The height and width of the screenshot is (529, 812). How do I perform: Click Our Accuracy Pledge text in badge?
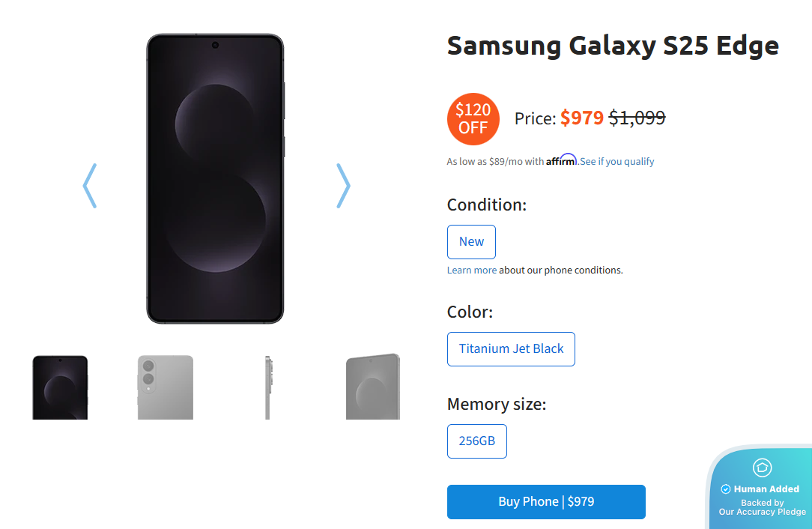click(x=762, y=512)
